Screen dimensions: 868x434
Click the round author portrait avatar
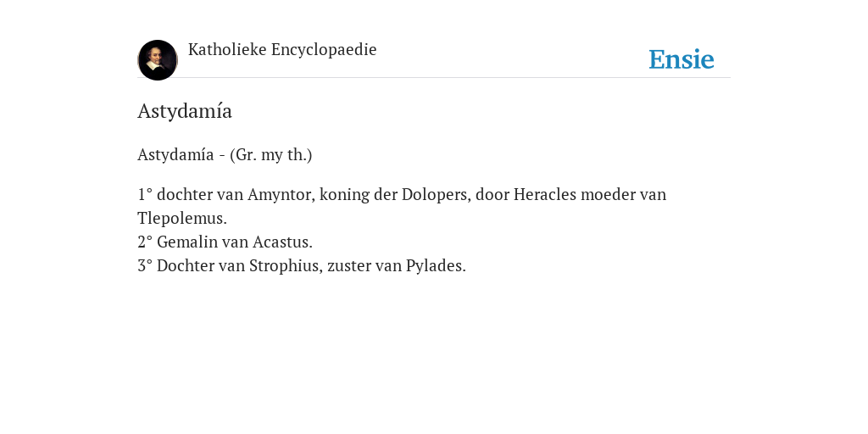click(158, 60)
